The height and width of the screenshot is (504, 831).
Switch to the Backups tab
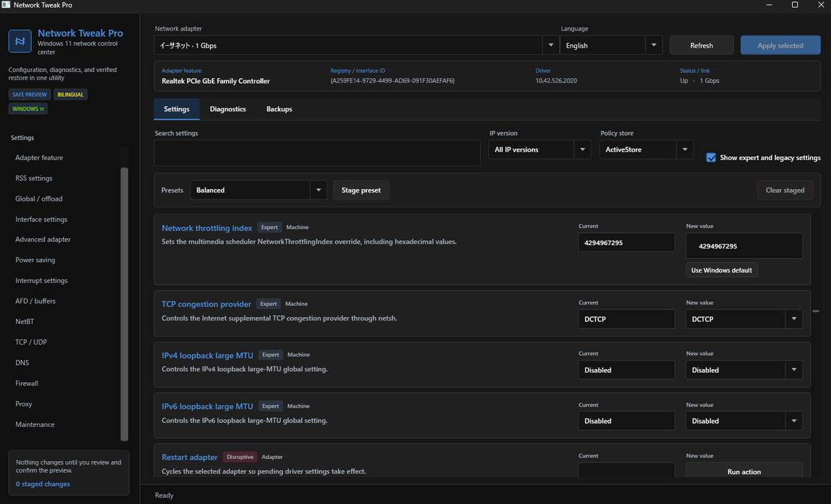(x=279, y=109)
